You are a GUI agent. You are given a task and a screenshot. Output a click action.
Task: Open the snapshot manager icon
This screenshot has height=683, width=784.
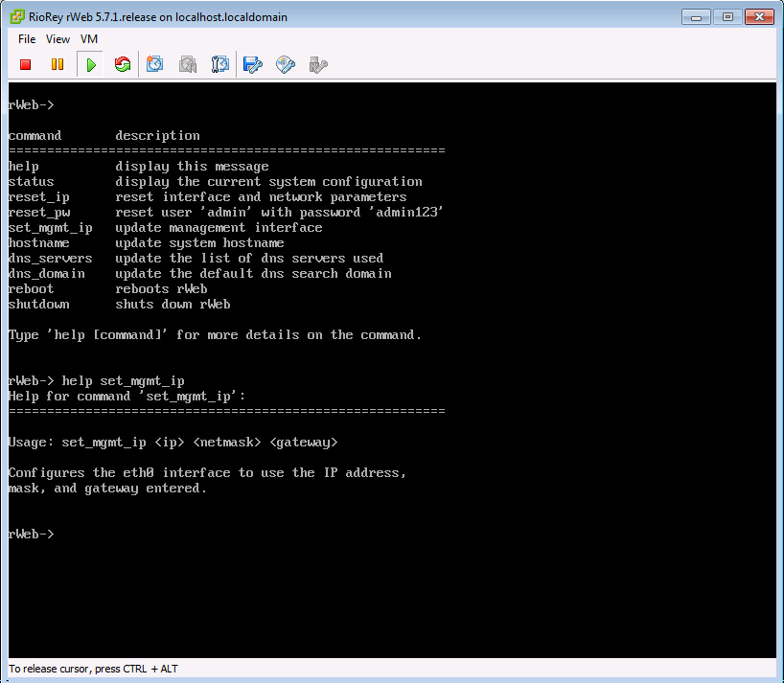(x=220, y=64)
